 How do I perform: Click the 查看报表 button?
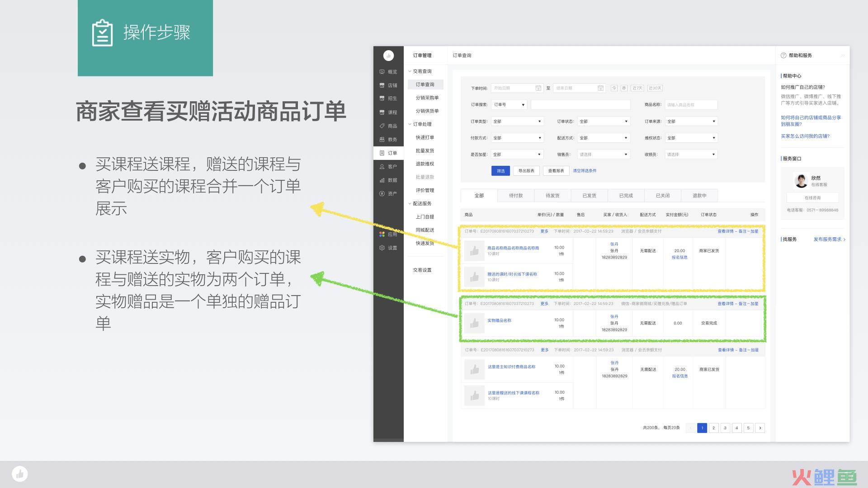pos(556,171)
